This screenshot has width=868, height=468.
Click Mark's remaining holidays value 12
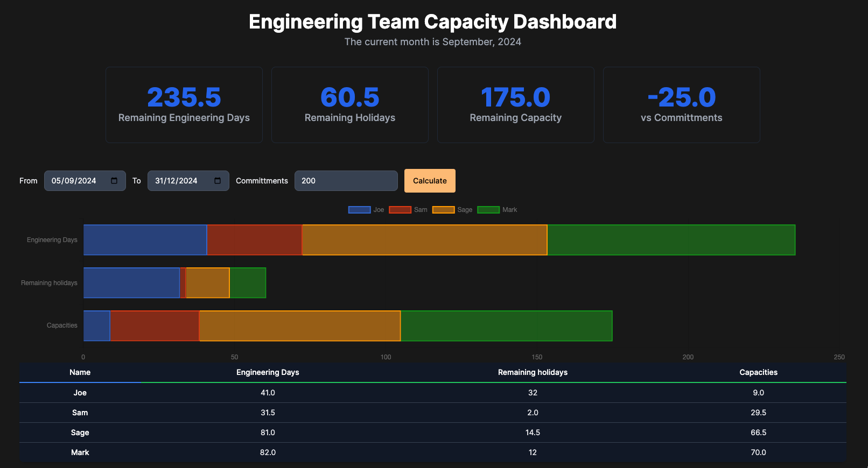[533, 452]
